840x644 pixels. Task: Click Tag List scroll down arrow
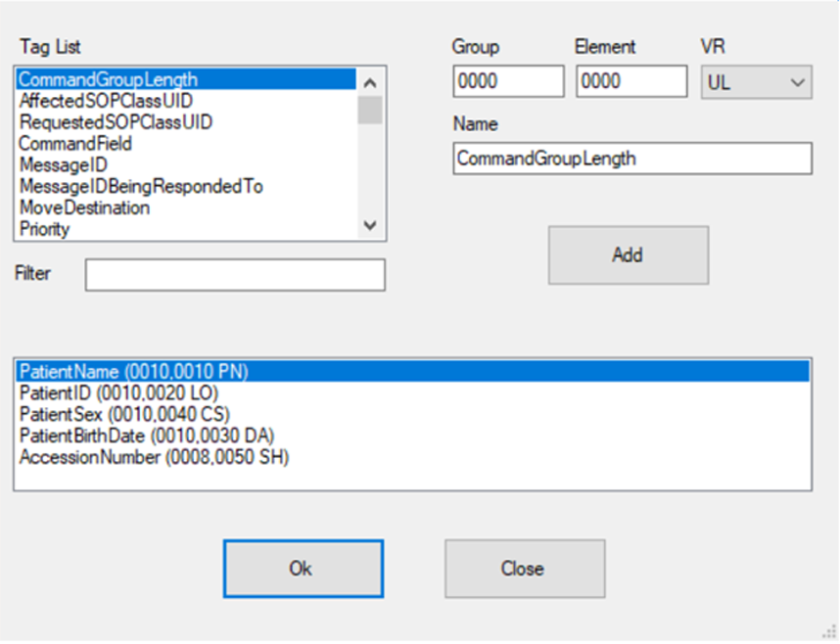pos(370,225)
